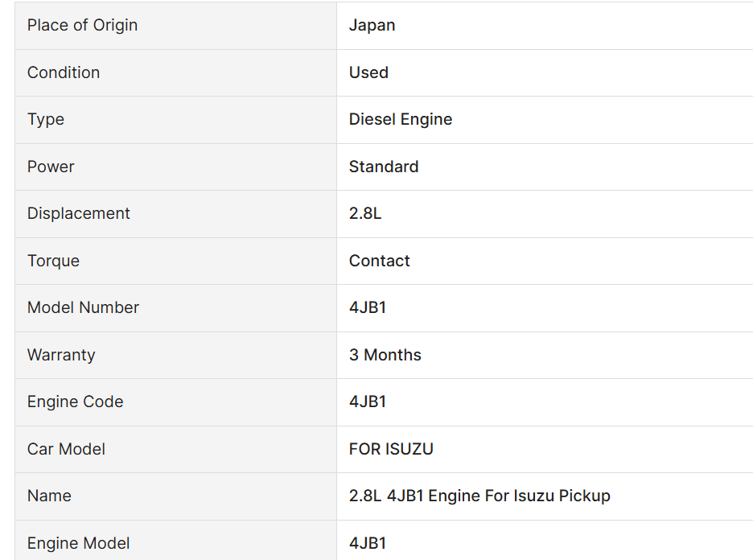Click the Contact value beside Torque
The image size is (753, 560).
click(x=379, y=261)
